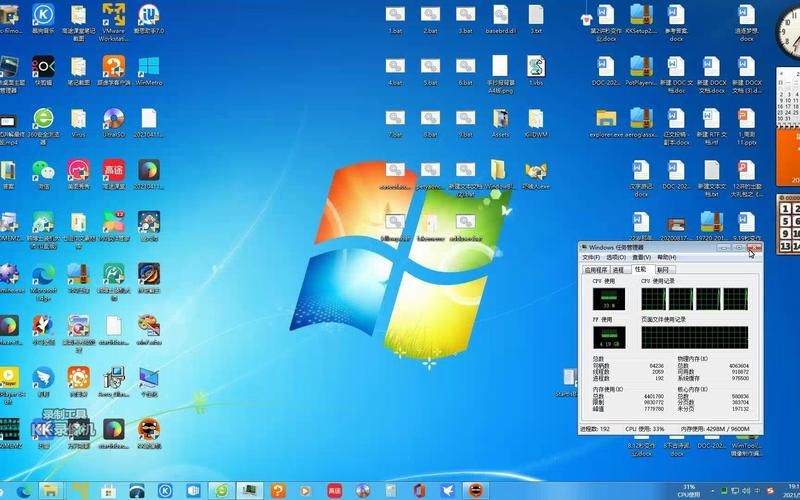Open File Explorer from the taskbar
Viewport: 800px width, 500px height.
coord(51,491)
